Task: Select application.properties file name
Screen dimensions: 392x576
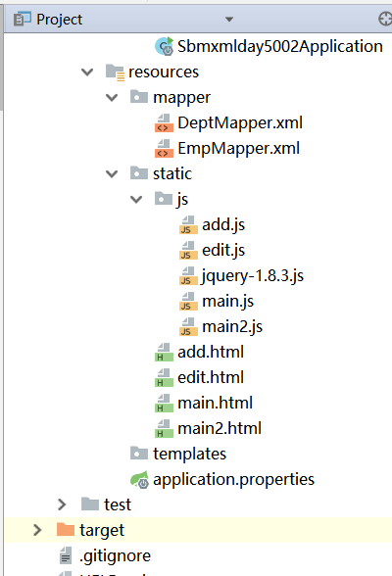Action: click(233, 480)
